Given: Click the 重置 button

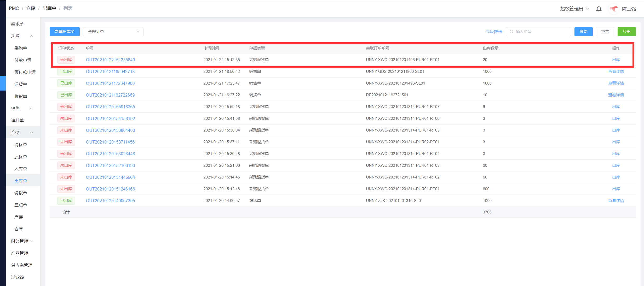Looking at the screenshot, I should click(x=605, y=32).
